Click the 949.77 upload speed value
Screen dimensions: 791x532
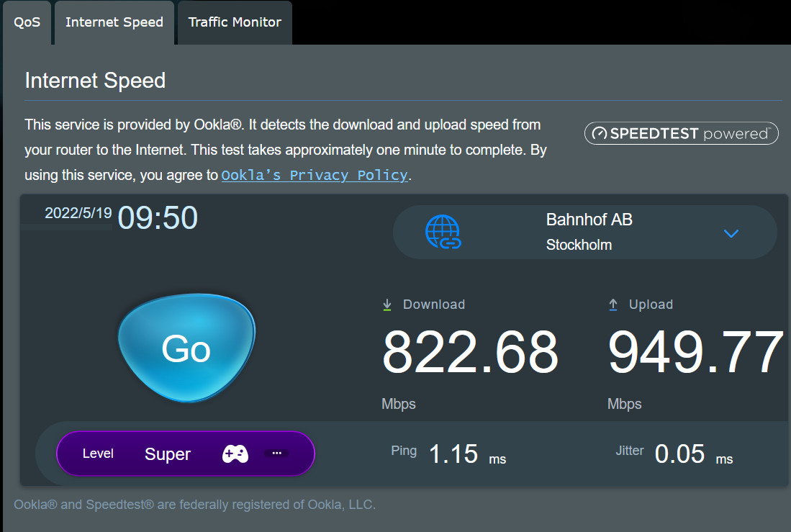pos(695,353)
